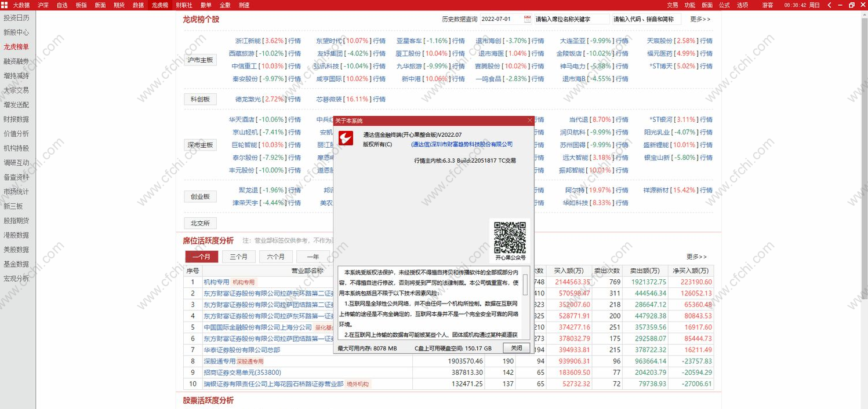Minimize the main window
Viewport: 868px width, 409px height.
841,5
